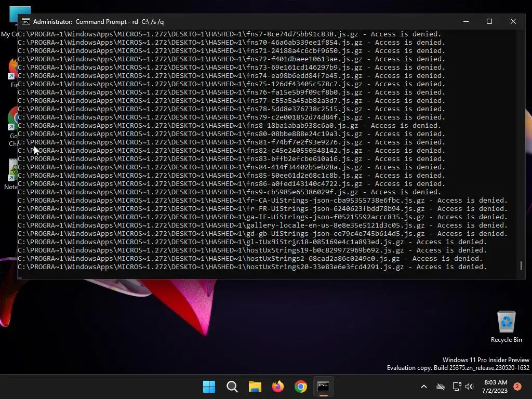Launch Google Chrome from the taskbar
The width and height of the screenshot is (532, 399).
301,387
